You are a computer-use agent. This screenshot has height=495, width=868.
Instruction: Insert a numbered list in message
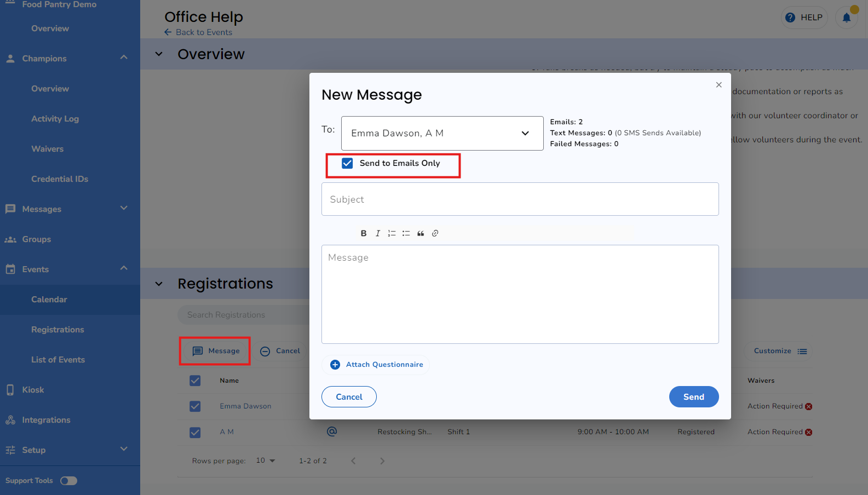[392, 233]
